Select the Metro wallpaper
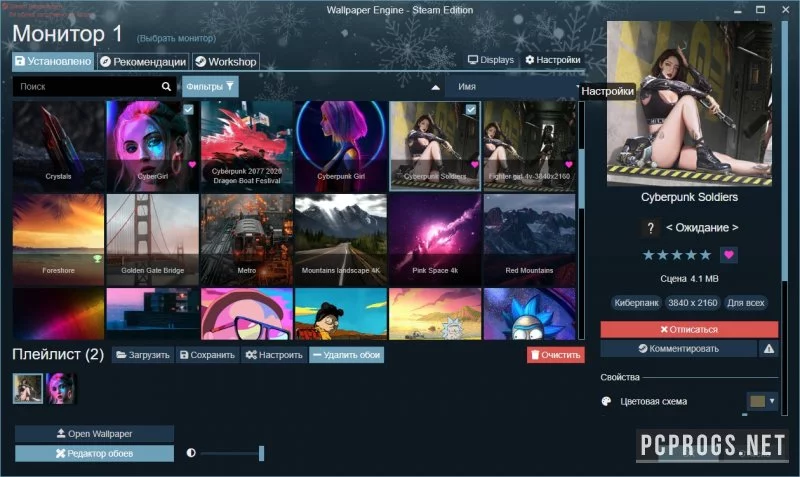 (247, 240)
